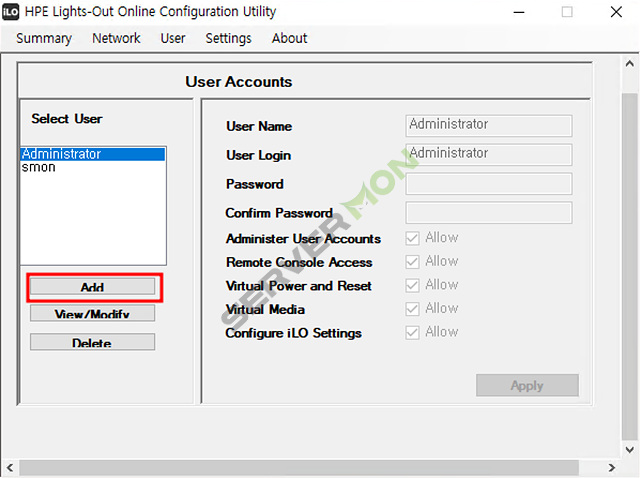640x478 pixels.
Task: Toggle Virtual Power and Reset Allow checkbox
Action: pos(412,285)
